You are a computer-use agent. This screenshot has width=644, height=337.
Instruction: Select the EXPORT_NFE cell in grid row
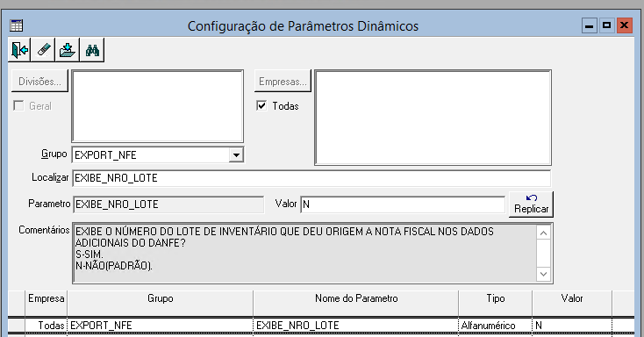(x=161, y=326)
